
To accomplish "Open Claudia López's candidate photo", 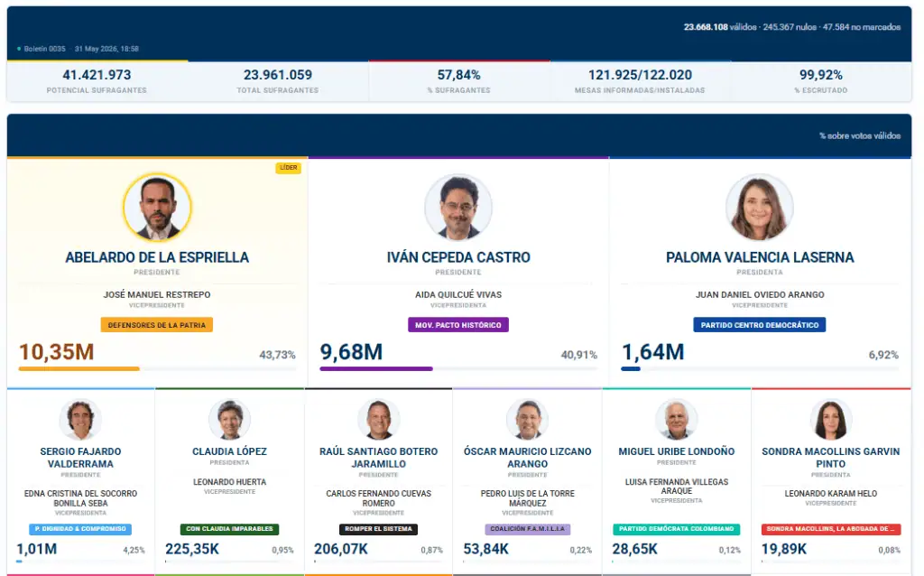I will tap(230, 420).
